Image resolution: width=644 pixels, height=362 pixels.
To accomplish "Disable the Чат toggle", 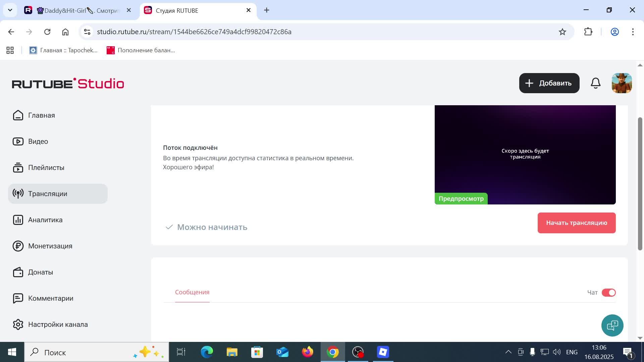I will (609, 292).
